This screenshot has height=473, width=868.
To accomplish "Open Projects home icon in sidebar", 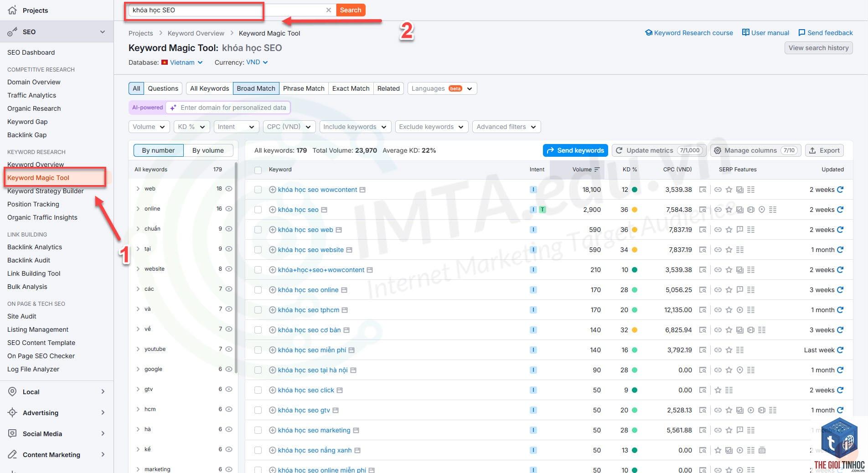I will click(x=12, y=10).
